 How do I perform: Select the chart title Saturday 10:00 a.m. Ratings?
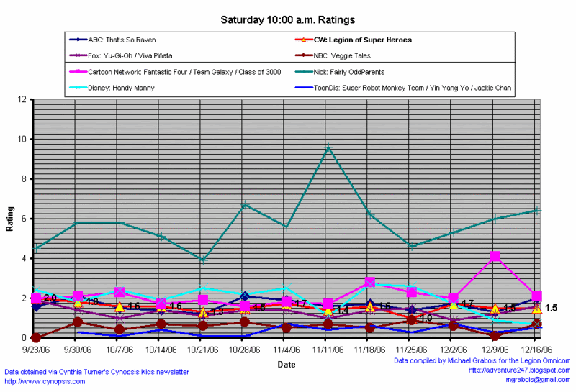click(287, 19)
